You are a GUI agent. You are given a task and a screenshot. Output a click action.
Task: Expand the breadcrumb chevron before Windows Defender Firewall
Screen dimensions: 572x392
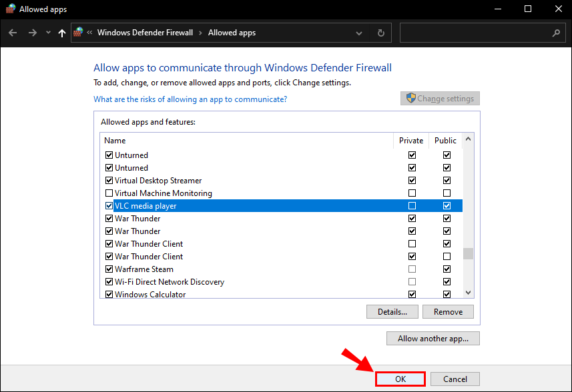coord(89,33)
